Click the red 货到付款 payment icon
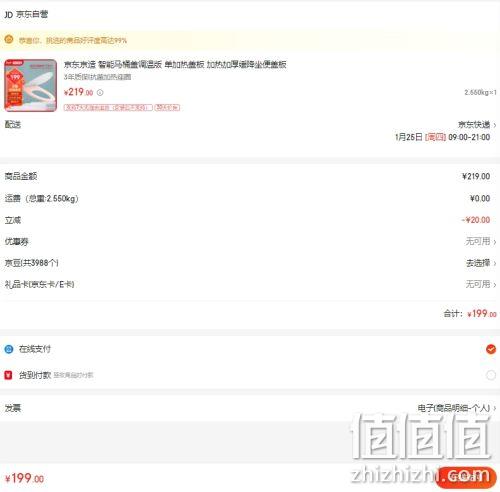Image resolution: width=500 pixels, height=492 pixels. (x=8, y=375)
